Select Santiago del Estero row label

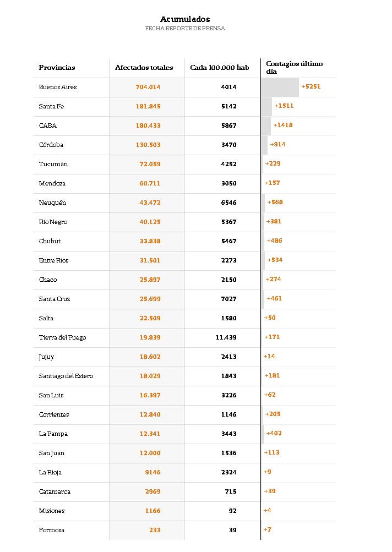[x=66, y=376]
